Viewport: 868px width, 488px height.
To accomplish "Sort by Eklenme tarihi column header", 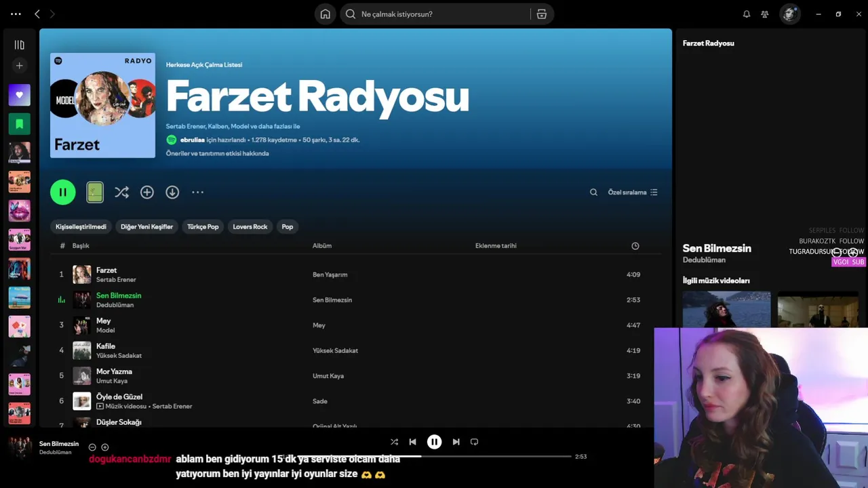I will tap(496, 246).
